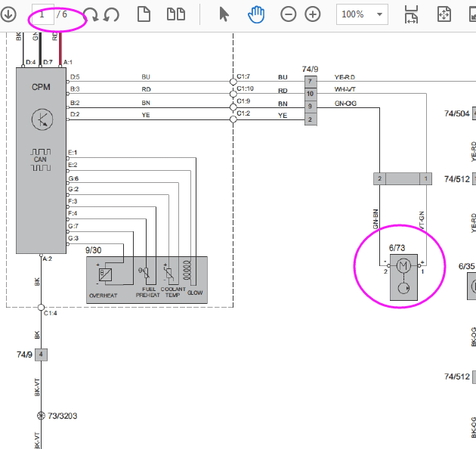Click the GN-BN vertical wire label

pyautogui.click(x=376, y=219)
